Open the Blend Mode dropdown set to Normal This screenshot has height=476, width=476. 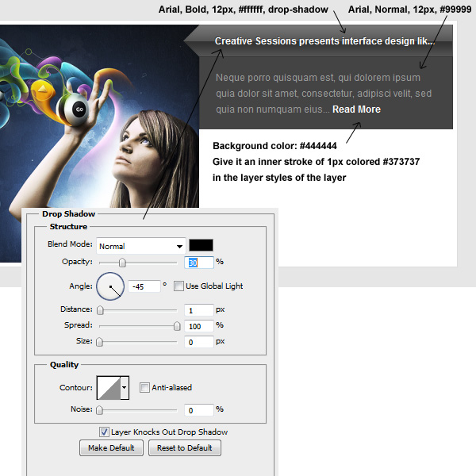141,246
